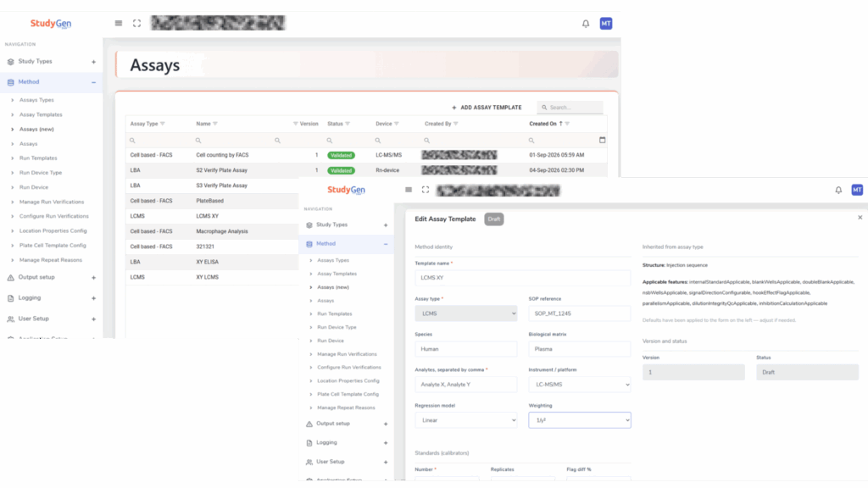Click the 'Macrophage Analysis' row
The height and width of the screenshot is (488, 868).
click(x=212, y=232)
